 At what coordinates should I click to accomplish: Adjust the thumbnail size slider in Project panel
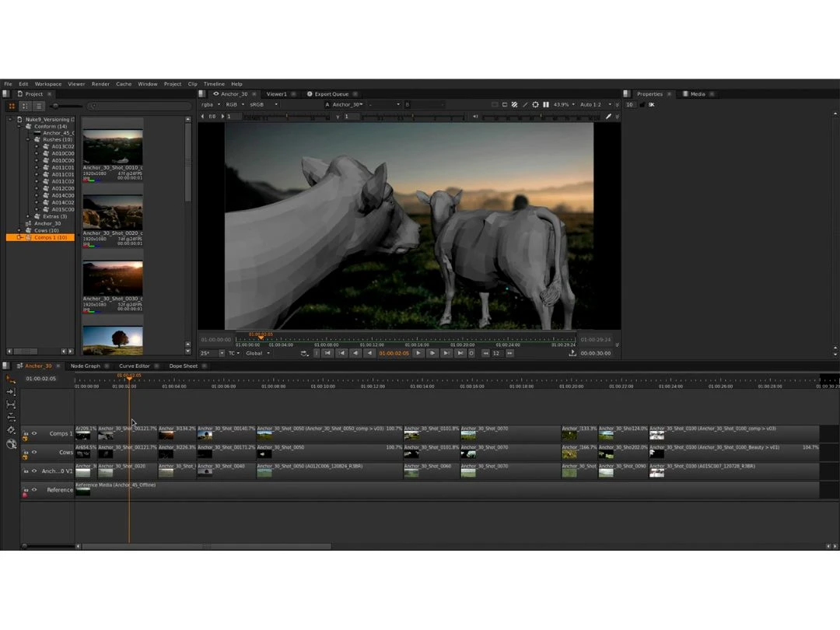(x=56, y=106)
